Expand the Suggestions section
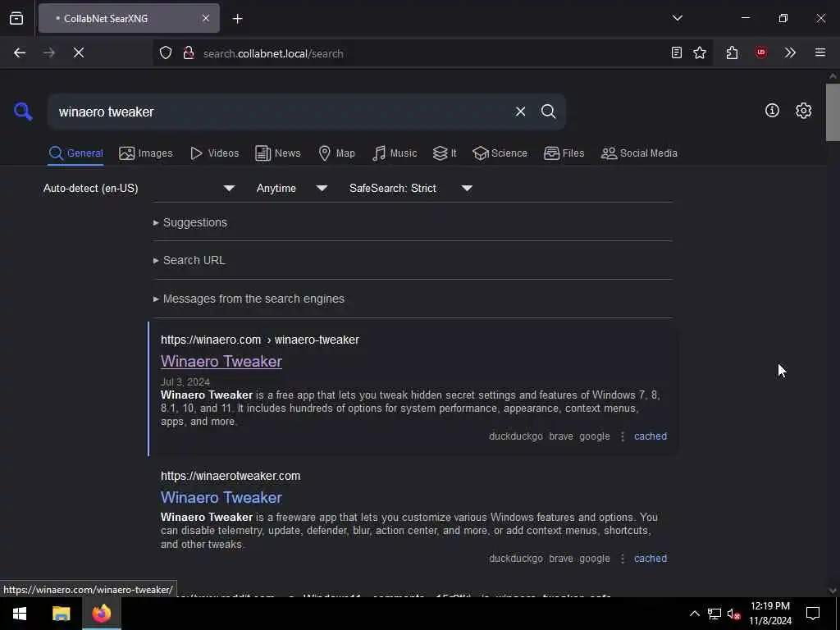840x630 pixels. click(x=190, y=222)
